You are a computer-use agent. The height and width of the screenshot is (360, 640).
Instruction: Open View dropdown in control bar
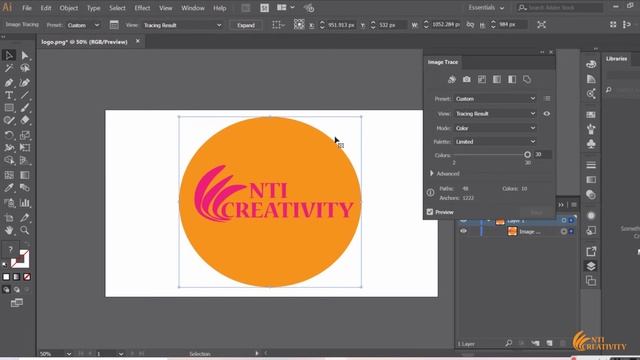click(182, 25)
